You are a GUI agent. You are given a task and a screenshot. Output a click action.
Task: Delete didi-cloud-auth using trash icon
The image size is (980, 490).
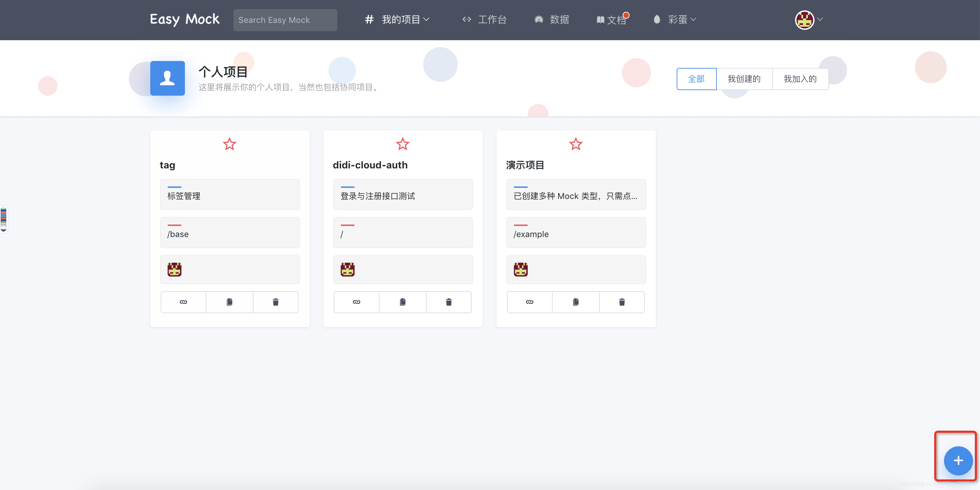pos(448,302)
